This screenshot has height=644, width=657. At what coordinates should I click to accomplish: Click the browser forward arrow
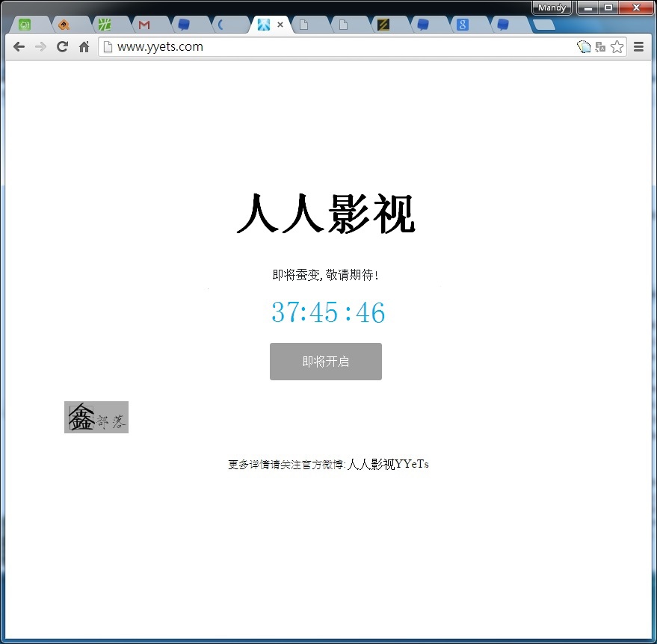coord(40,47)
